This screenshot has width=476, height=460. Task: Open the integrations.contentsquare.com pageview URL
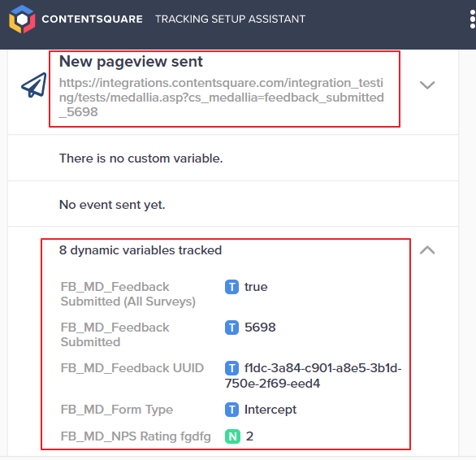pos(222,98)
